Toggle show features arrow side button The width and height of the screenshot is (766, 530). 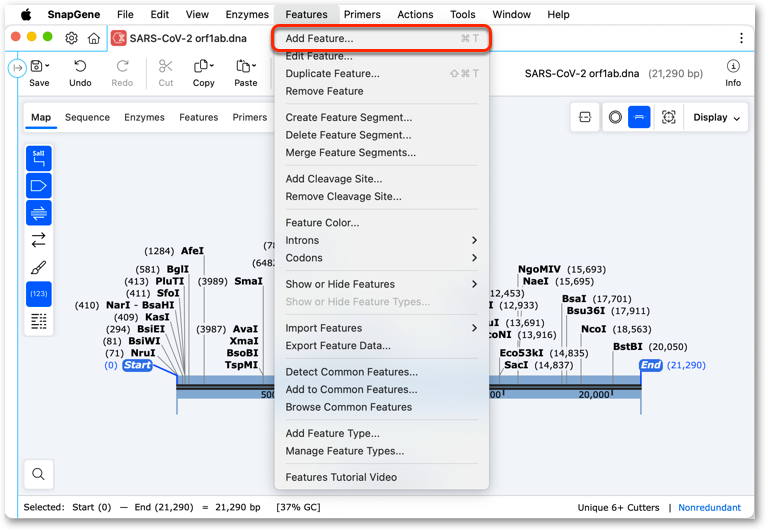[x=39, y=186]
